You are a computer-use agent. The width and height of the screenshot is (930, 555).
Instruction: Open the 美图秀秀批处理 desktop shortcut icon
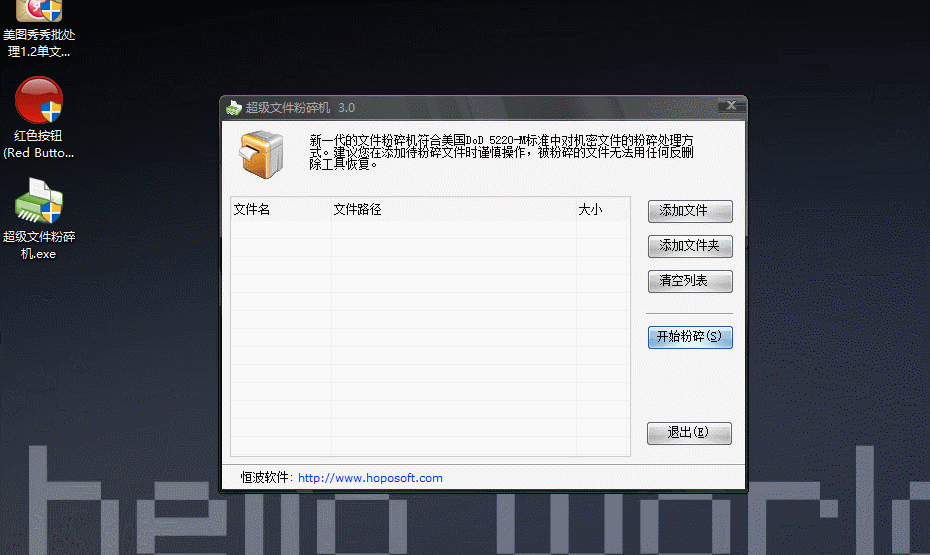(x=39, y=12)
